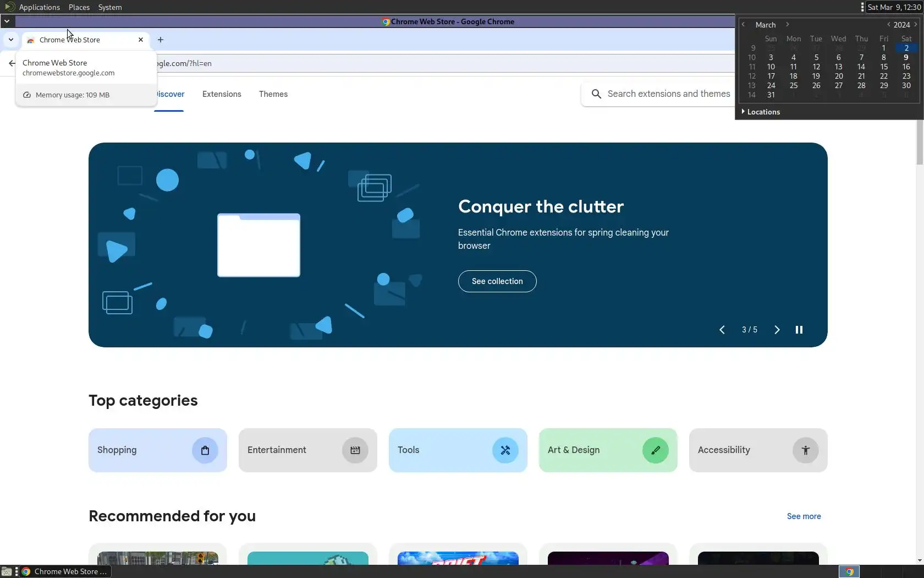Select March 31 in calendar
Viewport: 924px width, 578px height.
click(771, 95)
